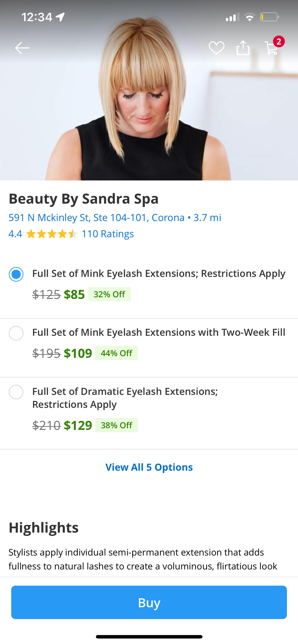Image resolution: width=298 pixels, height=644 pixels.
Task: Tap the share icon
Action: pyautogui.click(x=243, y=47)
